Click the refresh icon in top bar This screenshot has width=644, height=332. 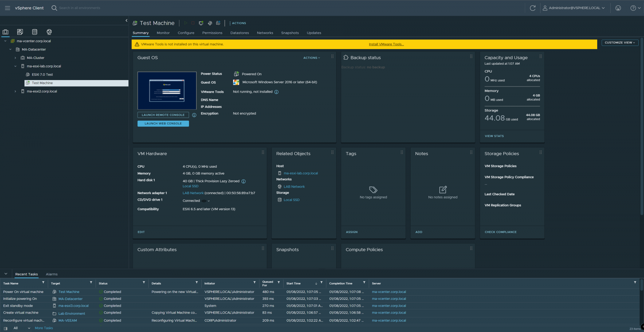(532, 8)
